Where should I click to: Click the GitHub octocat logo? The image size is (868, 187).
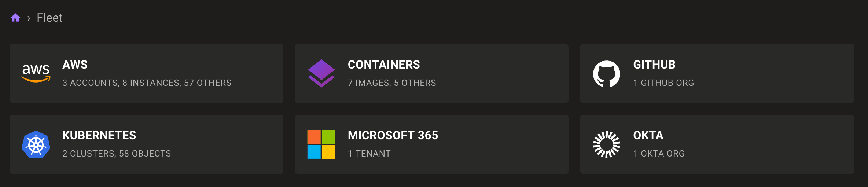pos(607,74)
